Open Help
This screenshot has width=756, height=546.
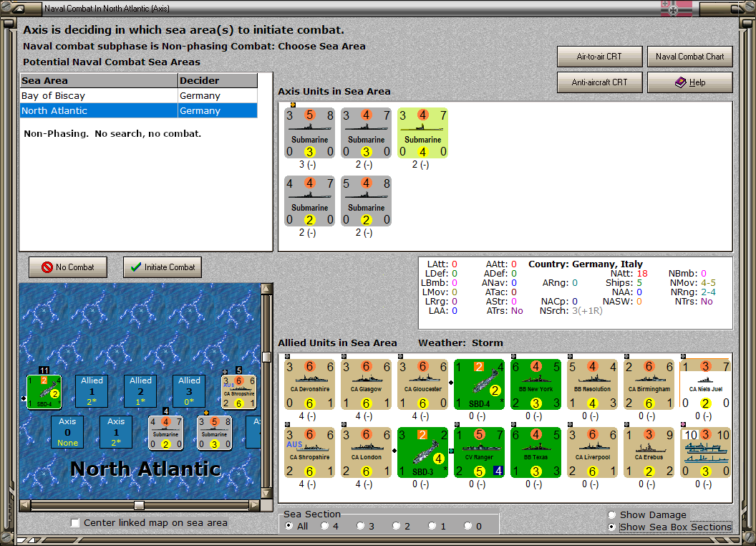[689, 82]
